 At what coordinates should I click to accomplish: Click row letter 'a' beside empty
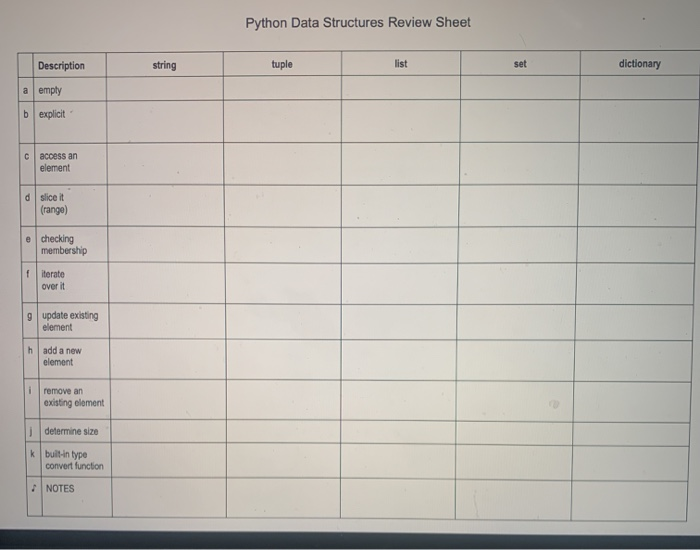25,90
